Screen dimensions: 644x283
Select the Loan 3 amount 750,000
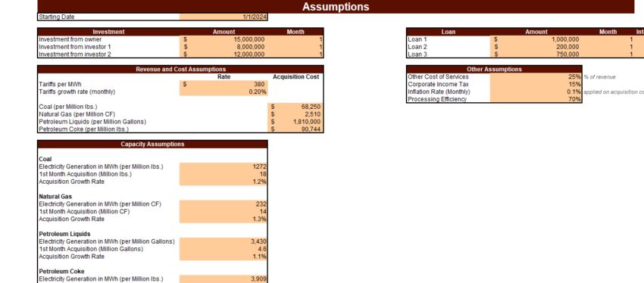click(x=535, y=54)
